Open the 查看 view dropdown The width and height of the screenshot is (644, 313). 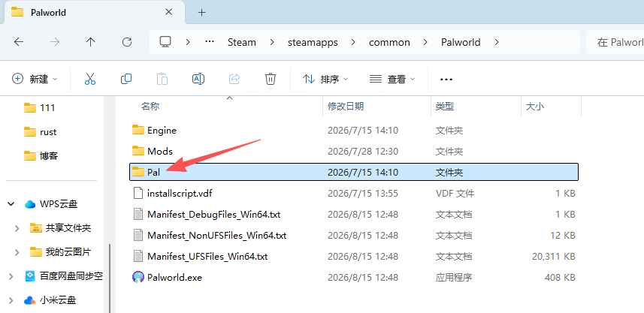[x=392, y=79]
